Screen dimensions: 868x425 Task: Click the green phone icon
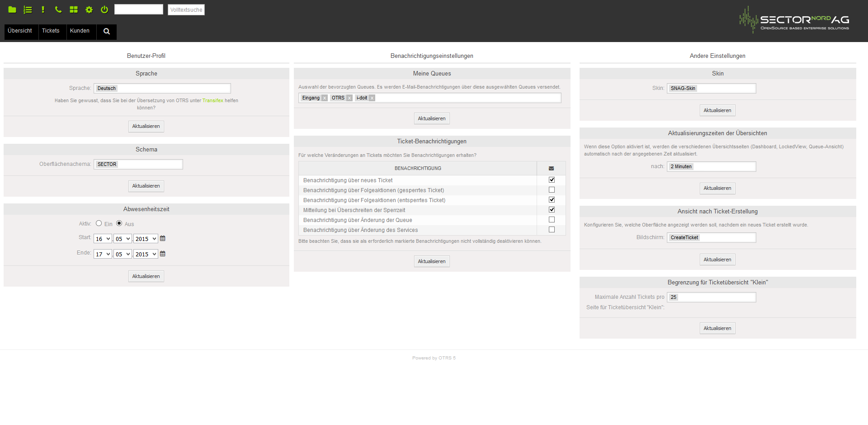[58, 9]
